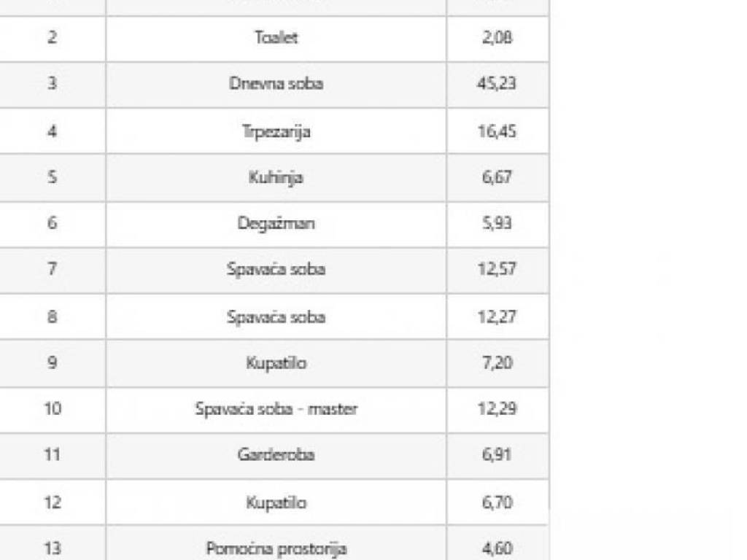Click row number 10 cell
747x560 pixels.
53,410
